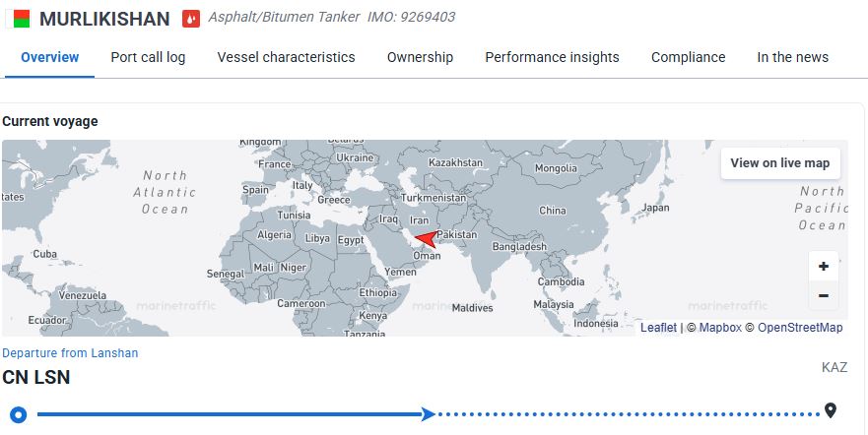868x435 pixels.
Task: Select the Vessel characteristics tab
Action: [x=286, y=57]
